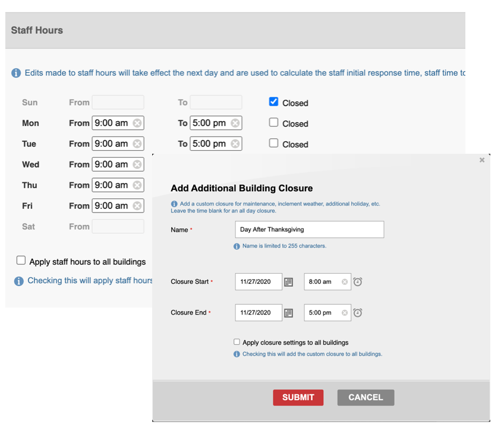504x431 pixels.
Task: Clear Monday's To 5:00 pm time
Action: (235, 123)
